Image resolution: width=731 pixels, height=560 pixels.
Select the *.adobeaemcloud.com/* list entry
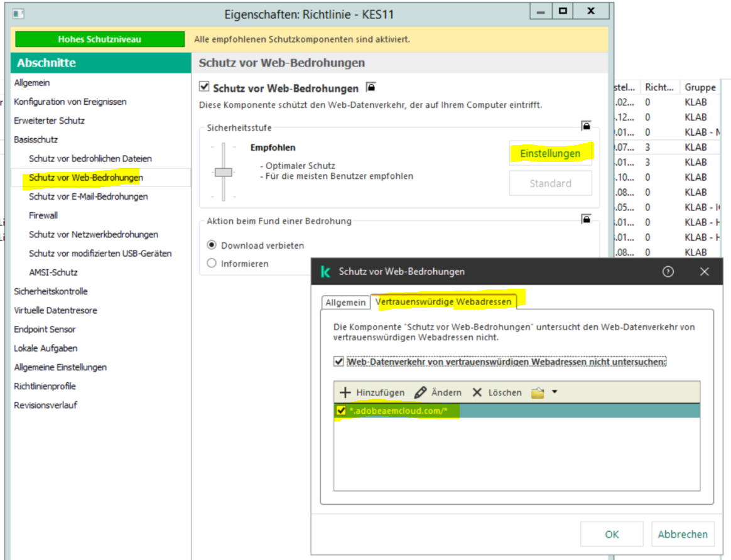pos(517,411)
